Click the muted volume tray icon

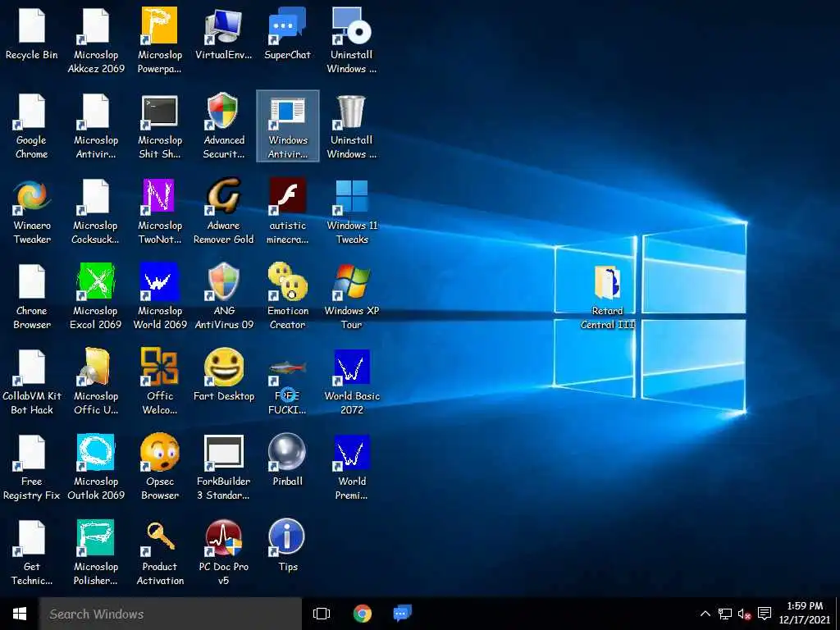(x=744, y=614)
